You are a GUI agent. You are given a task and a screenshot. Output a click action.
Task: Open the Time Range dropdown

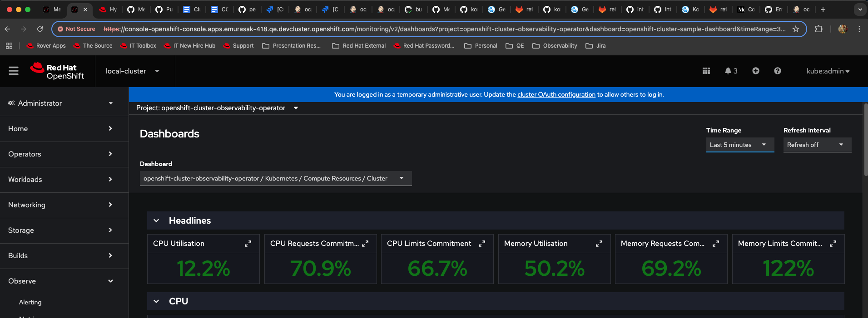tap(739, 145)
